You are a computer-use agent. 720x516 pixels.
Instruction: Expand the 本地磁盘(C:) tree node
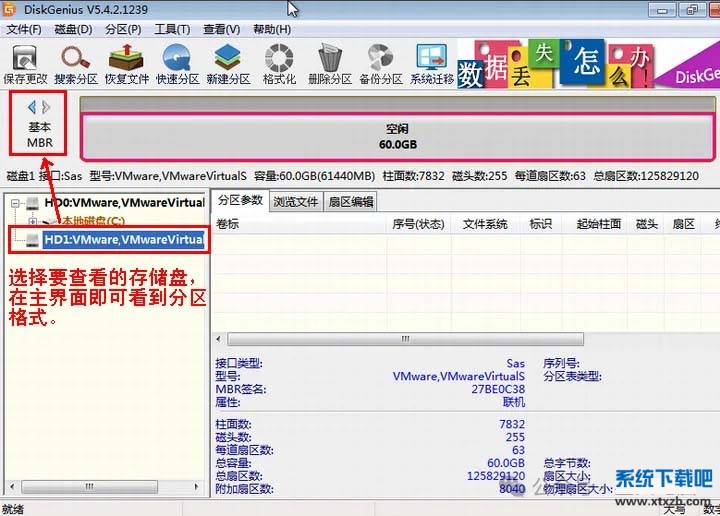pyautogui.click(x=33, y=221)
